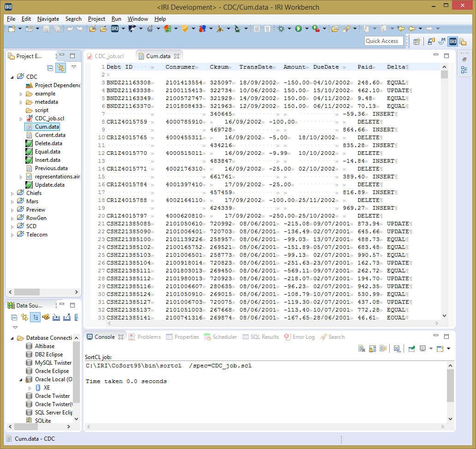Viewport: 476px width, 449px height.
Task: Select Update.data file in Project Explorer
Action: [49, 185]
